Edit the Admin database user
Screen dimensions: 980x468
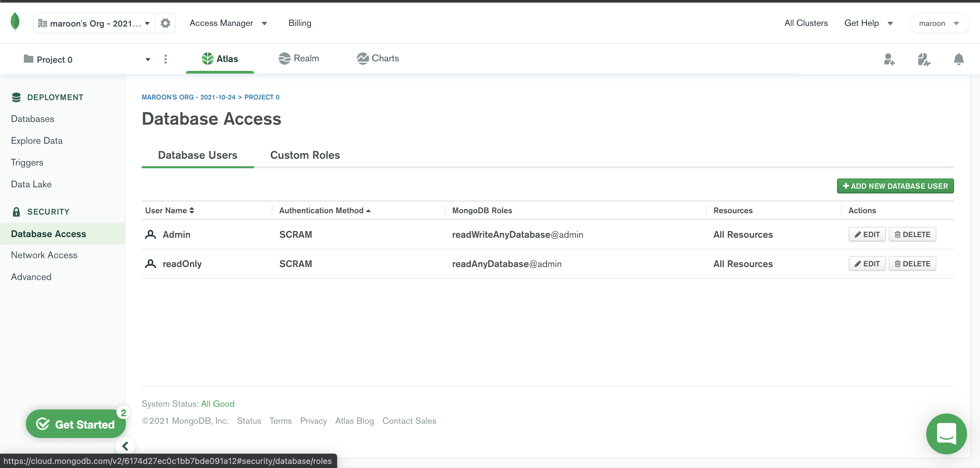click(867, 234)
